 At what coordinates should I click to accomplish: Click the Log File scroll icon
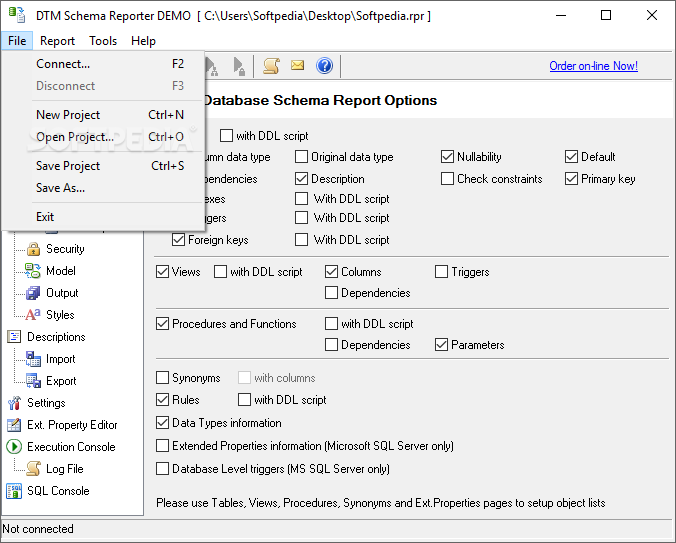[x=33, y=469]
